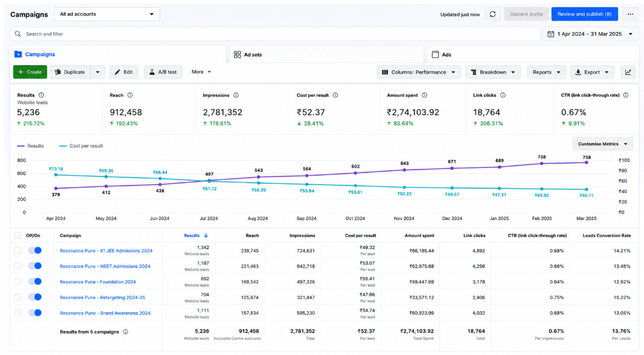644x355 pixels.
Task: Toggle off Brand Awareness 2024 campaign
Action: (35, 313)
